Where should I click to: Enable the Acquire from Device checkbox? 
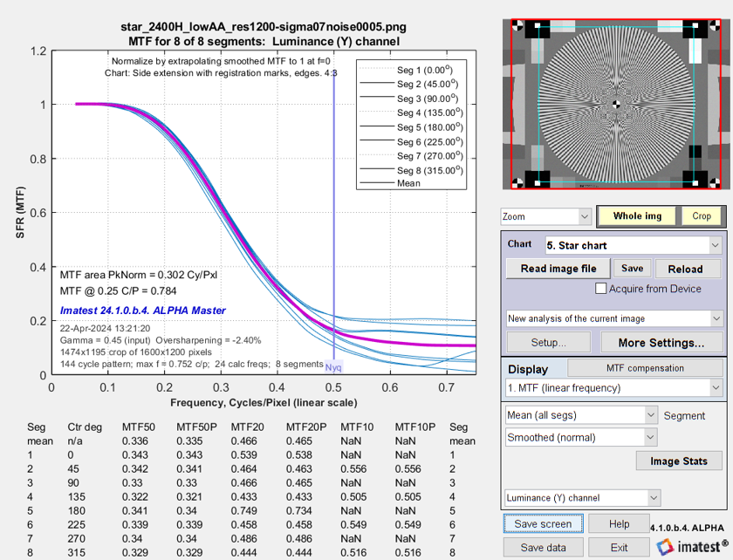pos(600,289)
